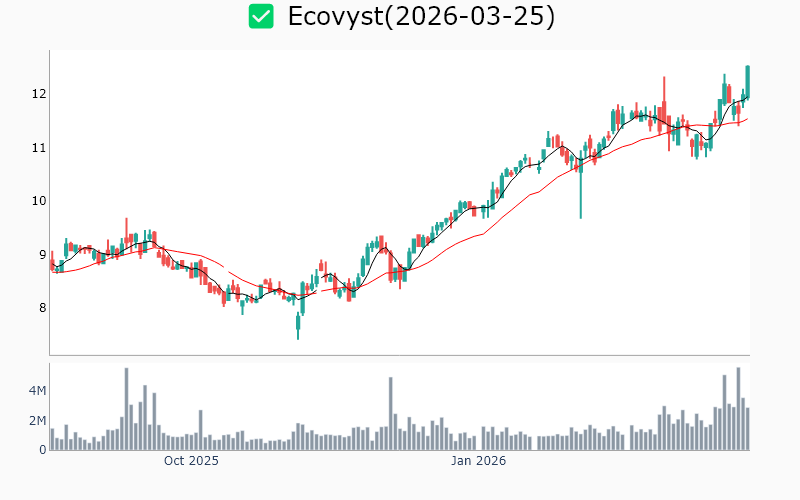Screen dimensions: 800x500
Task: Click the volume spike bar above Oct 2025
Action: tap(201, 430)
